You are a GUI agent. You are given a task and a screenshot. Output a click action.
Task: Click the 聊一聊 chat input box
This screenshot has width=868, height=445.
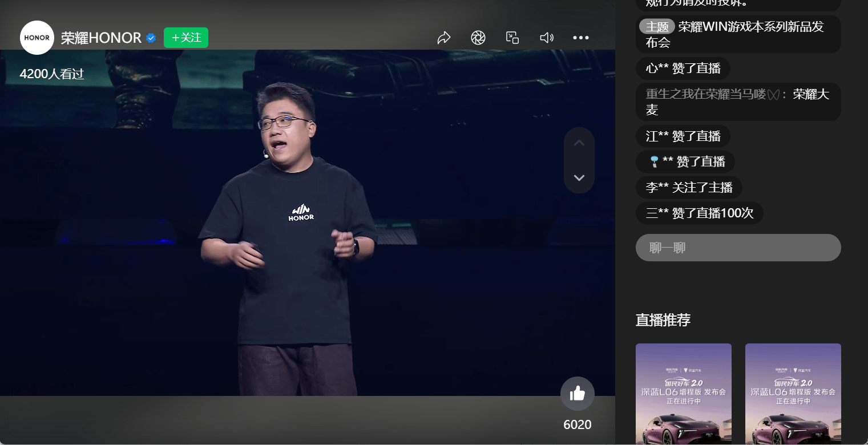[x=738, y=248]
